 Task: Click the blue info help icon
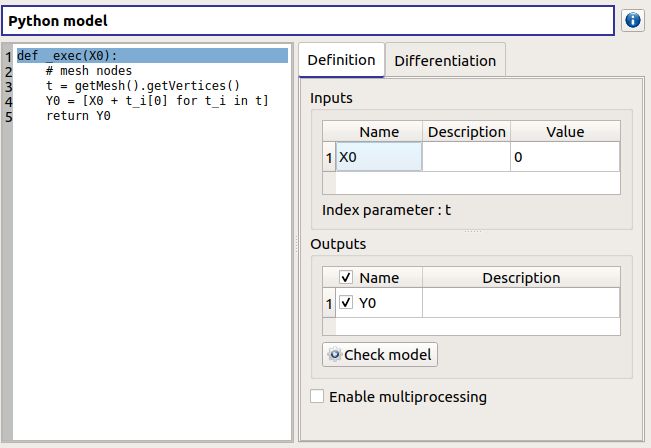pos(633,20)
